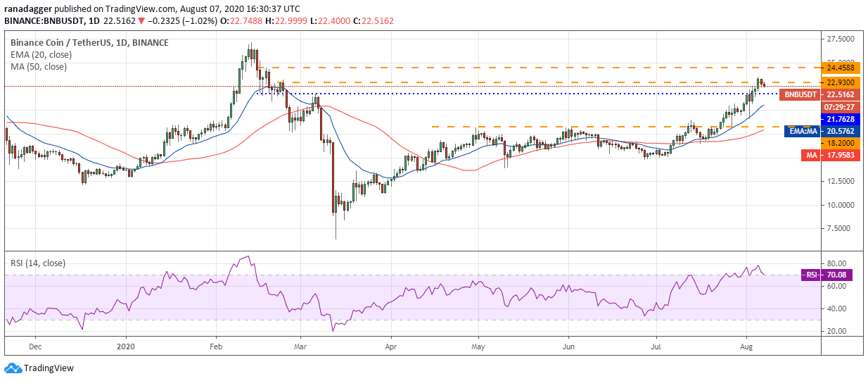Click the Jul label on time axis
868x381 pixels.
pyautogui.click(x=656, y=346)
